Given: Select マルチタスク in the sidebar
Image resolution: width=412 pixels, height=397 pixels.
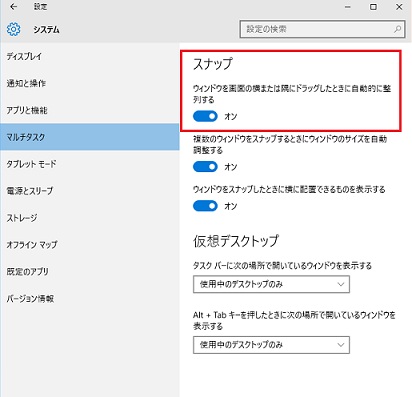Looking at the screenshot, I should (x=89, y=137).
